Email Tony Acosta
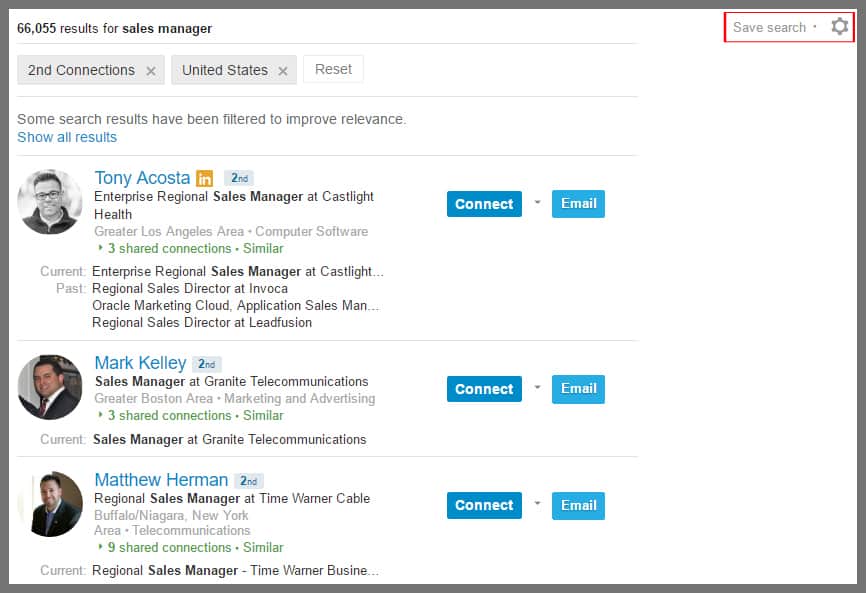 pyautogui.click(x=578, y=204)
